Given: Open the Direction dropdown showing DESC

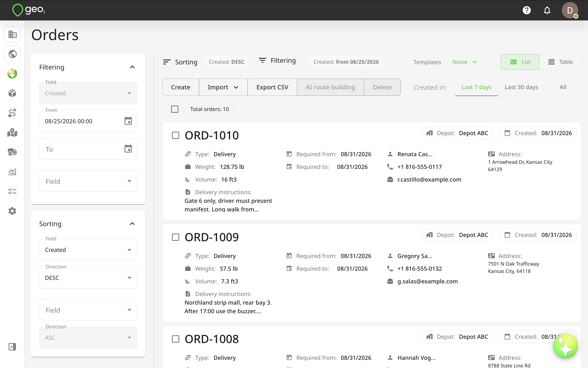Looking at the screenshot, I should (x=88, y=278).
